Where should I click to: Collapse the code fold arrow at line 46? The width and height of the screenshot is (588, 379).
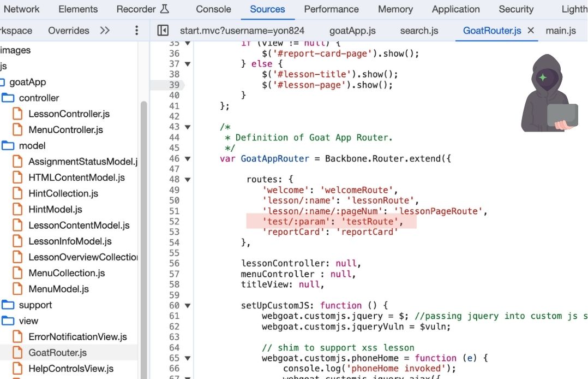(x=188, y=159)
